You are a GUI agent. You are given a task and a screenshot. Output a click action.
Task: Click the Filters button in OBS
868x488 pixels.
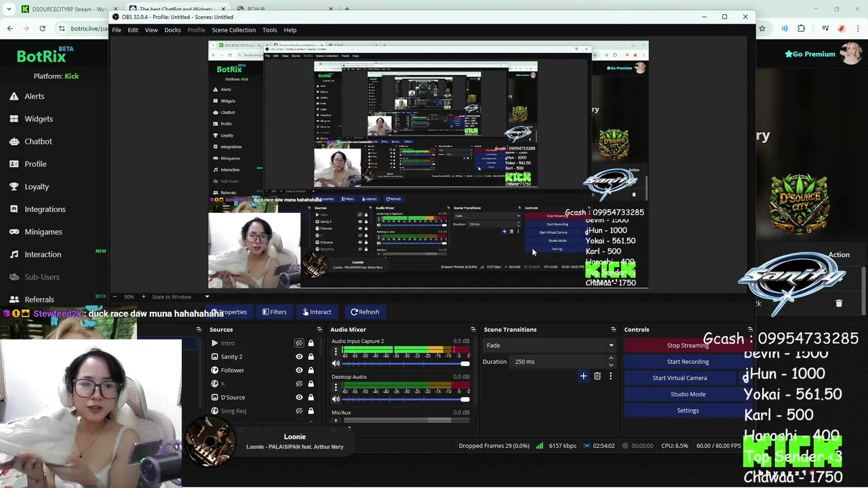275,312
